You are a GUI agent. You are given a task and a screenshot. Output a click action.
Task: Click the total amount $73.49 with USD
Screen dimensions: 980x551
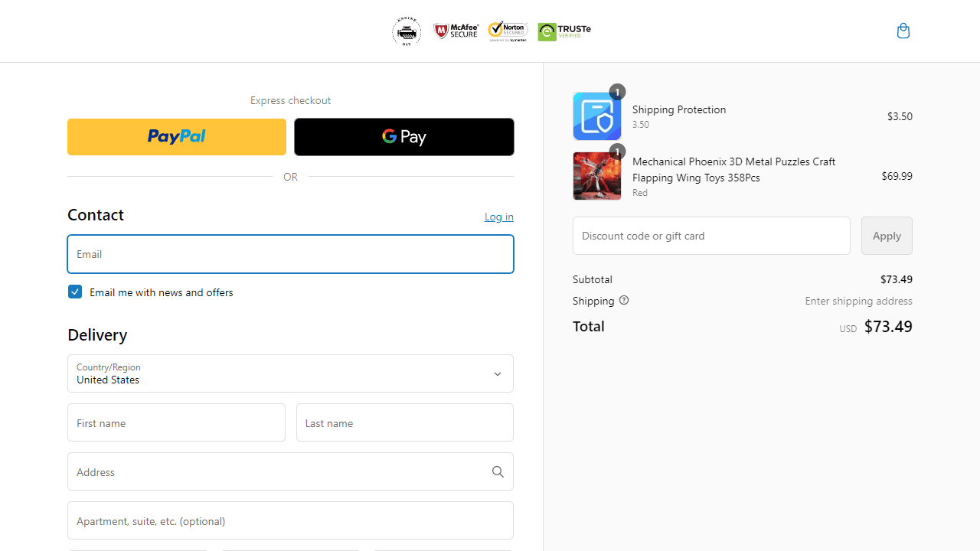pos(876,327)
